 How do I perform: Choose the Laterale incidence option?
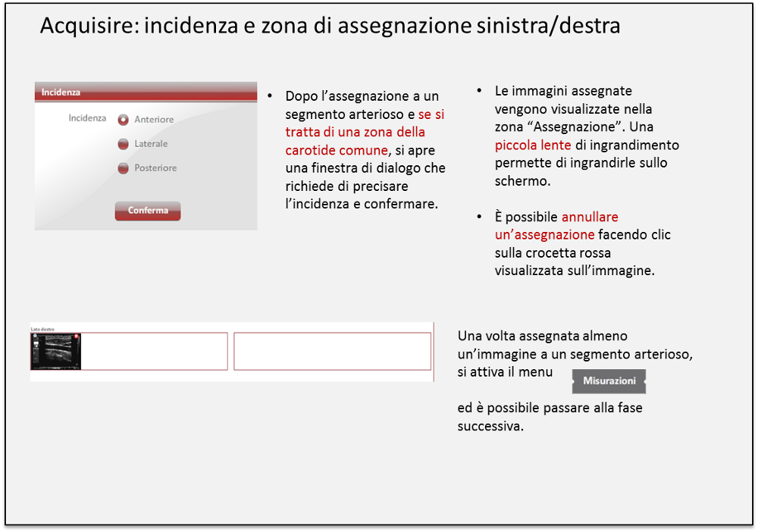pos(124,144)
